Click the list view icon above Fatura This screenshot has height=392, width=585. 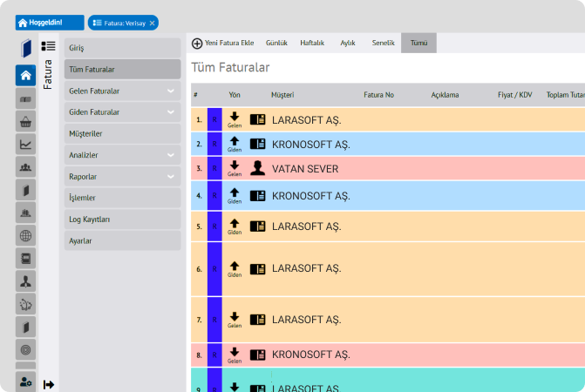49,46
